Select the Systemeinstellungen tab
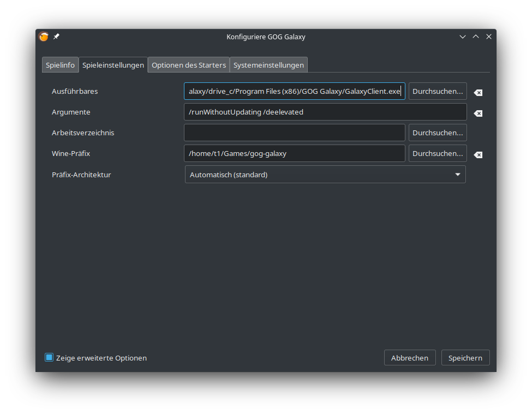This screenshot has height=414, width=532. click(268, 65)
